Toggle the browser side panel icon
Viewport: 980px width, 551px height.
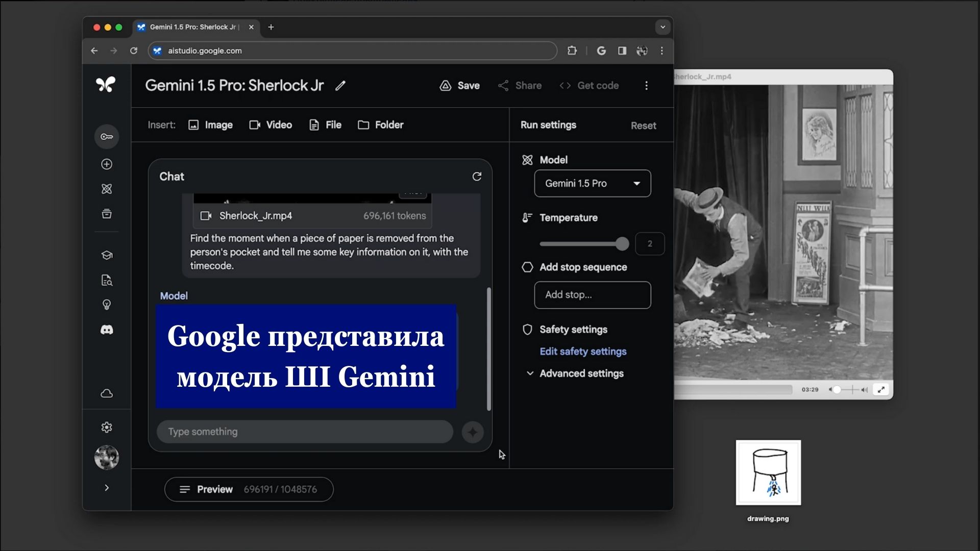click(x=622, y=51)
